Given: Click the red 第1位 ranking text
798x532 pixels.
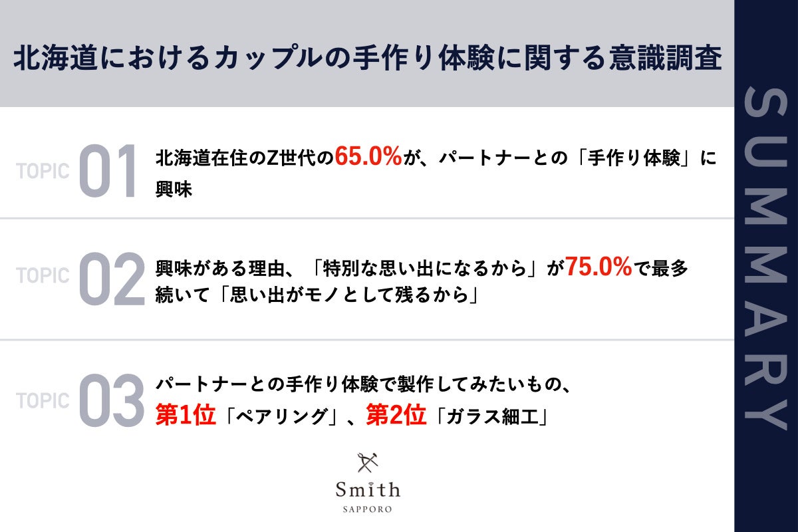Looking at the screenshot, I should tap(186, 416).
